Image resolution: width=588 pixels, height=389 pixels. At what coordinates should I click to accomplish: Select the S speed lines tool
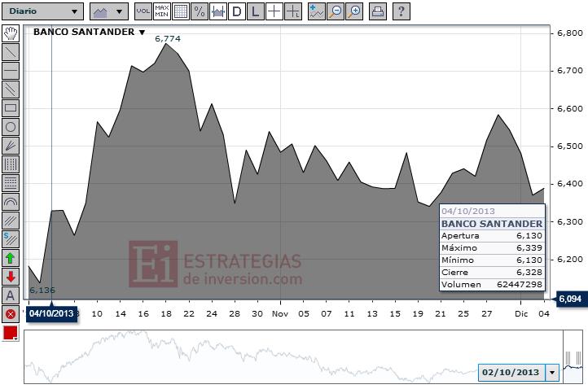click(x=11, y=239)
